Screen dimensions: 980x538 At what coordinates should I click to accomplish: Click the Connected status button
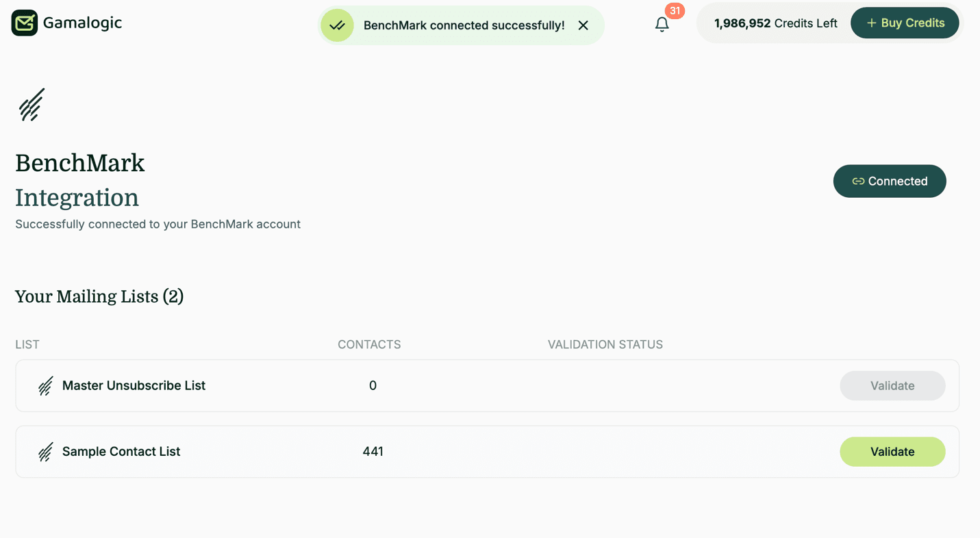coord(890,181)
